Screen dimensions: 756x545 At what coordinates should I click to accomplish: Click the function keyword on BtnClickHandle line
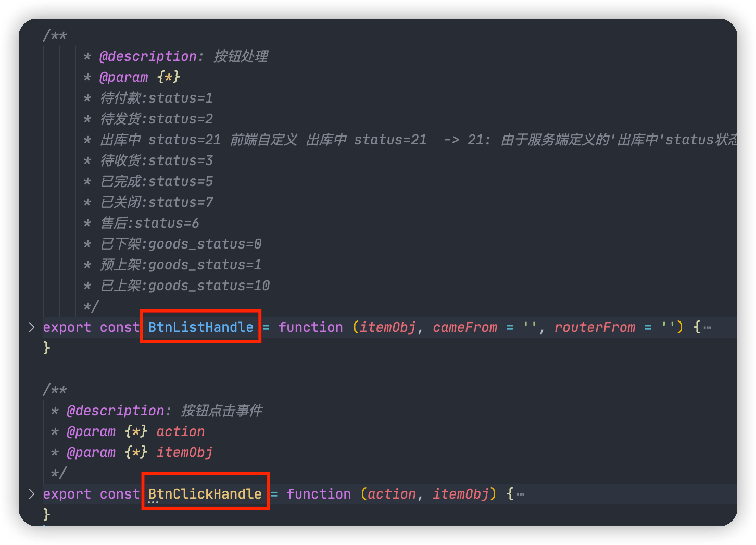(319, 494)
